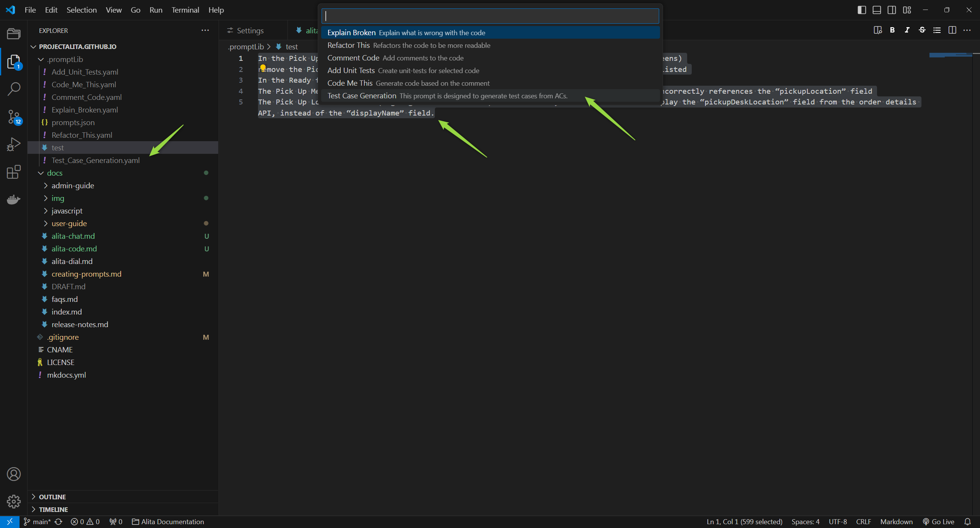The image size is (980, 528).
Task: Toggle panel layout icon in title bar
Action: click(x=877, y=10)
